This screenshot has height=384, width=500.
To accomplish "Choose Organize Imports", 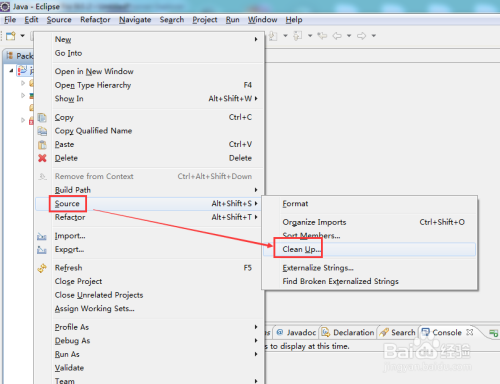I will 369,222.
